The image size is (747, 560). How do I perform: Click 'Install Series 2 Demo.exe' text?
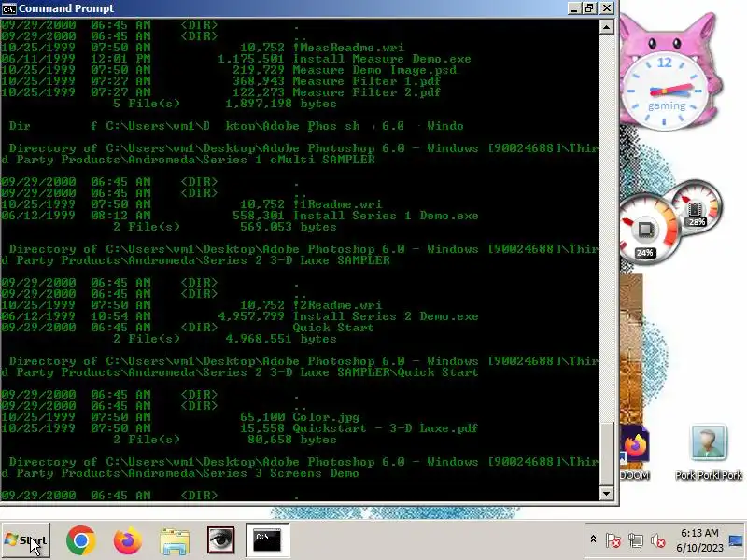pos(386,316)
